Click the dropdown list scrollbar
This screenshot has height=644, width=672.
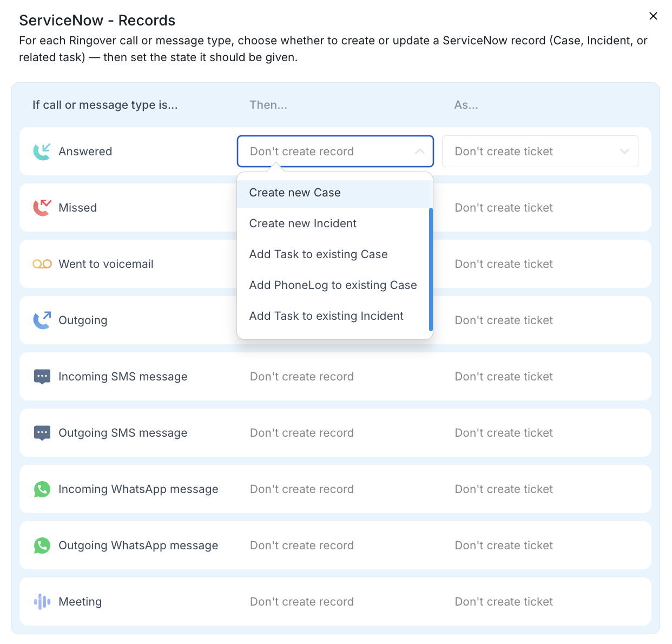pos(431,270)
